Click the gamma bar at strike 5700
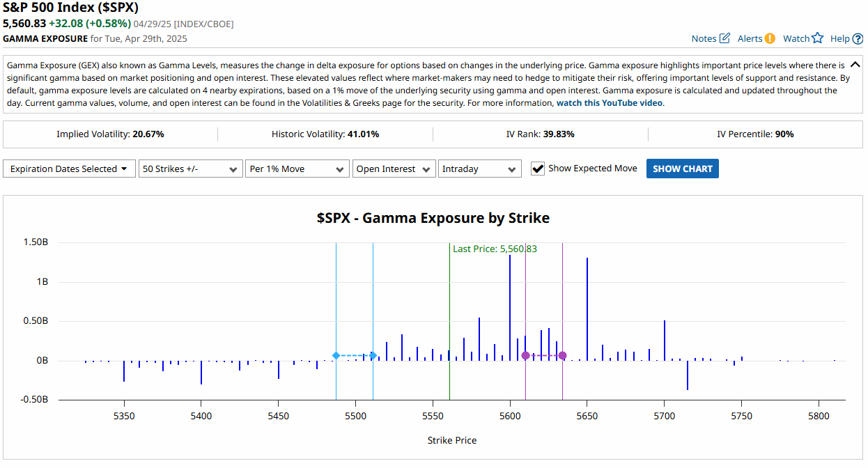868x468 pixels. tap(665, 341)
